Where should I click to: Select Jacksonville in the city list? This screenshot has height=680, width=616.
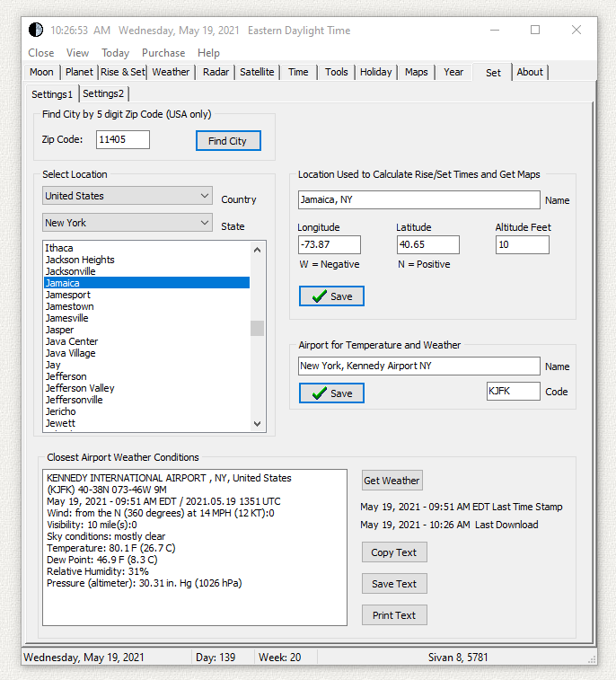pos(147,271)
